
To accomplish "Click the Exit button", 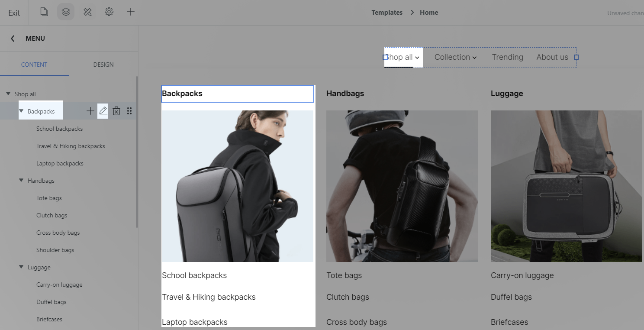I will pyautogui.click(x=14, y=13).
